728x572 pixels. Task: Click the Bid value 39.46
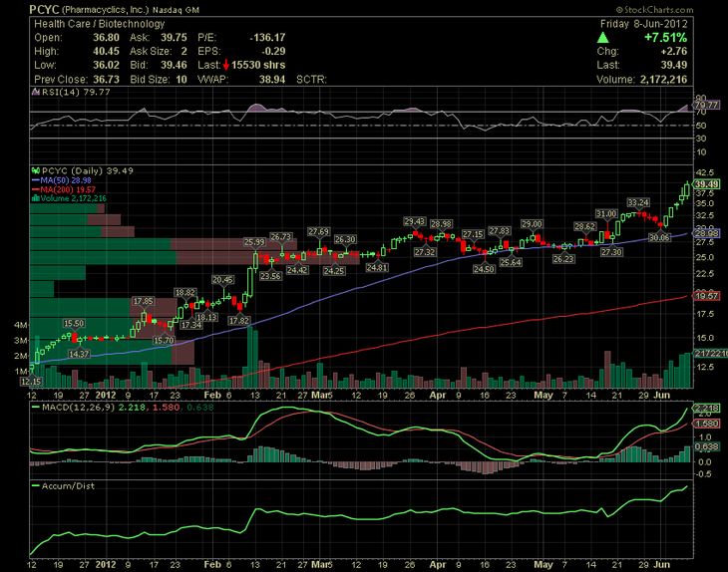coord(174,65)
